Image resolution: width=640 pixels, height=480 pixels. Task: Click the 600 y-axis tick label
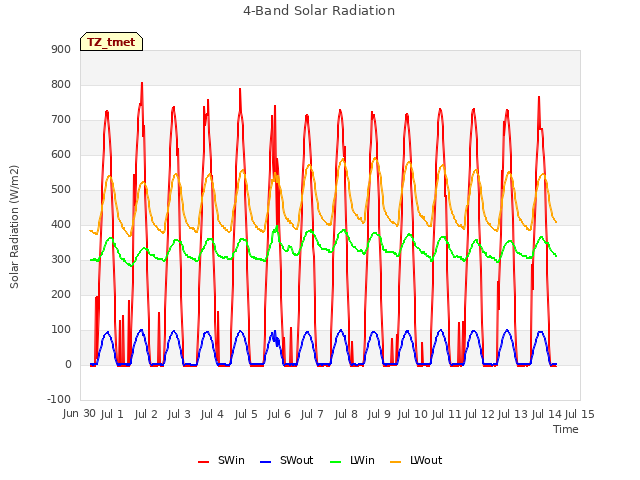(x=61, y=154)
